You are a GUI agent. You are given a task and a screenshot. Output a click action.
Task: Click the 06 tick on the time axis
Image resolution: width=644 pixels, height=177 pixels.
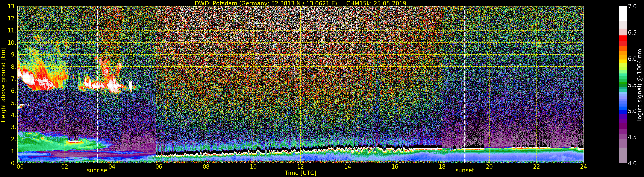click(159, 167)
